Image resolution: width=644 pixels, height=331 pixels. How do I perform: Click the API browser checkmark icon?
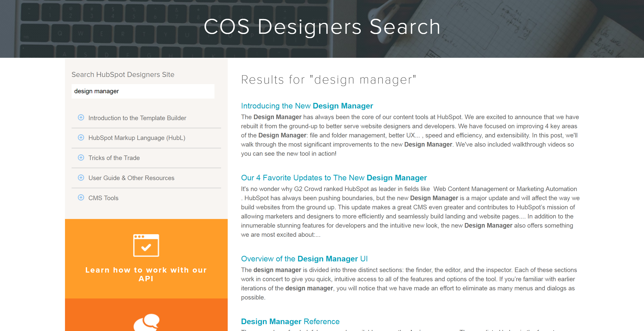point(146,245)
